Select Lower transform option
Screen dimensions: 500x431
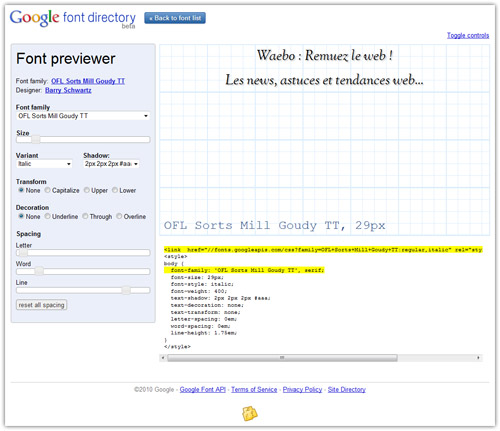[115, 190]
